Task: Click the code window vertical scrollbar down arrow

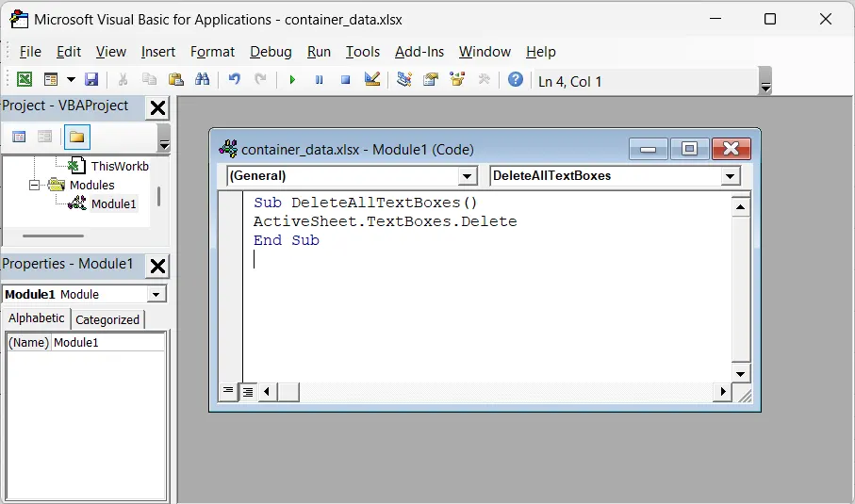Action: click(741, 373)
